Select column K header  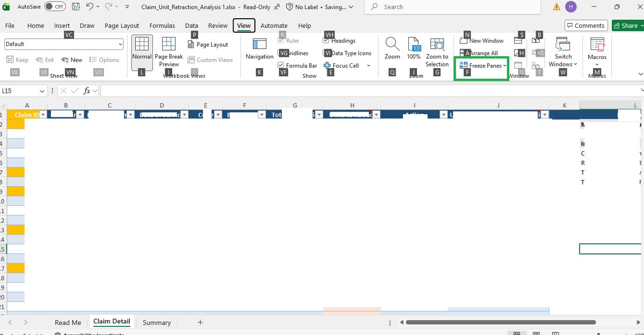click(565, 106)
